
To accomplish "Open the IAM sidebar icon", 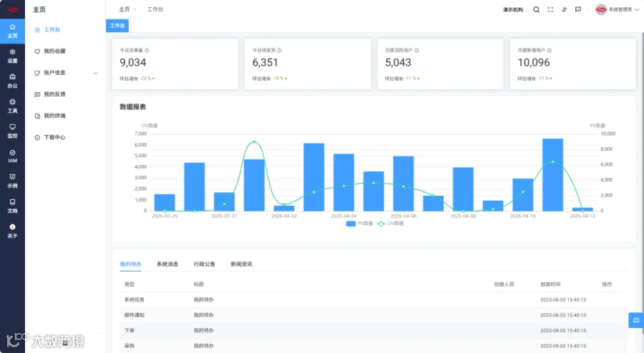I will tap(12, 156).
